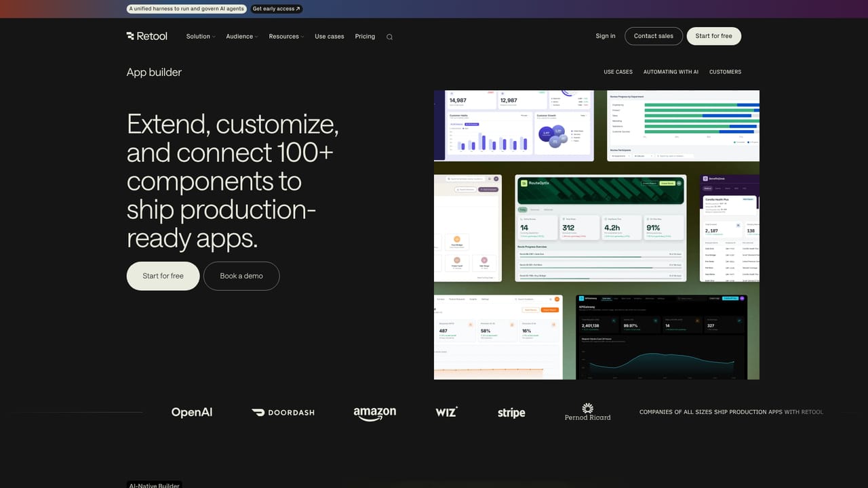
Task: Jump to AUTOMATING WITH AI section
Action: pyautogui.click(x=671, y=72)
